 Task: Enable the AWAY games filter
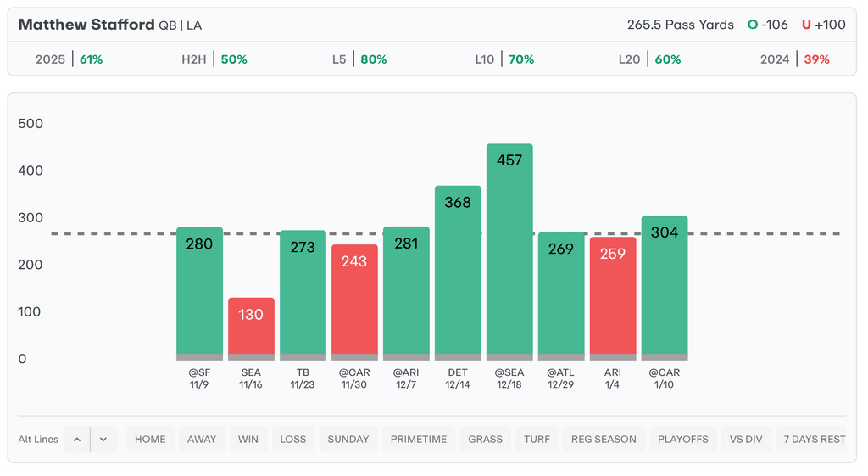(202, 440)
